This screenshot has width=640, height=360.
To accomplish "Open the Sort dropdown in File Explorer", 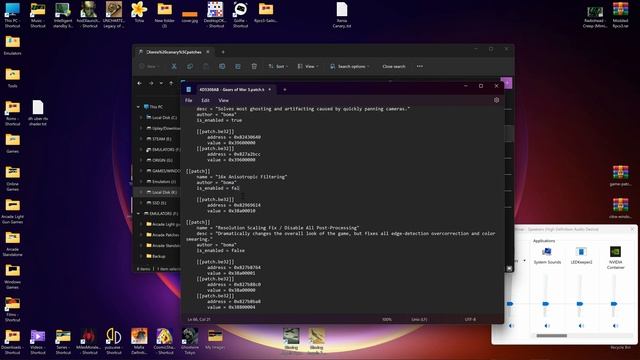I will coord(278,67).
